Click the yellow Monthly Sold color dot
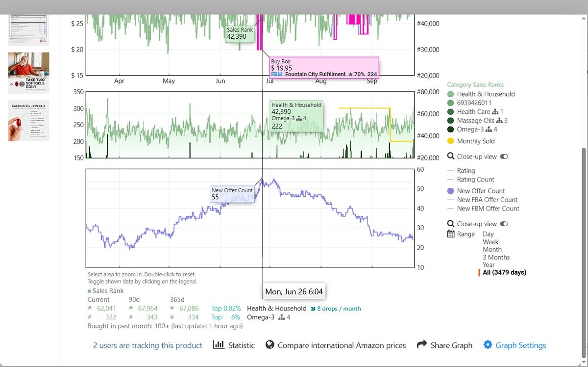The image size is (588, 367). click(450, 141)
